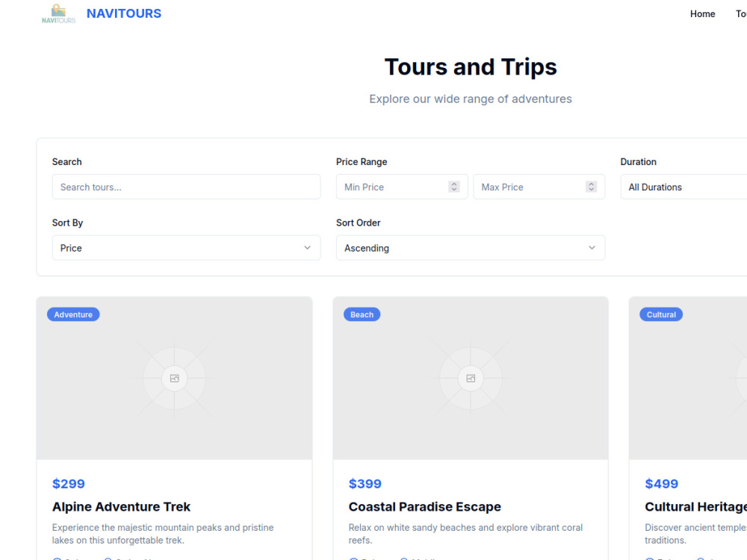Viewport: 747px width, 560px height.
Task: Click the $499 price text
Action: [x=661, y=484]
